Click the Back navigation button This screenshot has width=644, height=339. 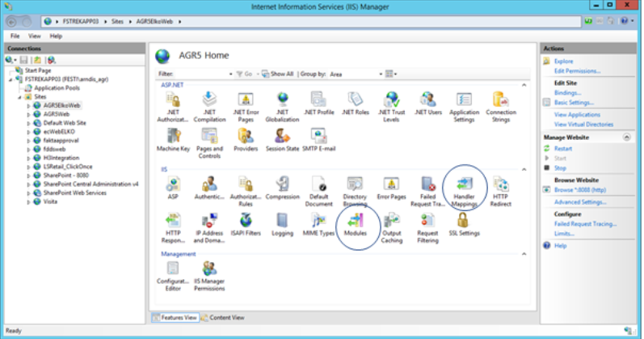(12, 21)
